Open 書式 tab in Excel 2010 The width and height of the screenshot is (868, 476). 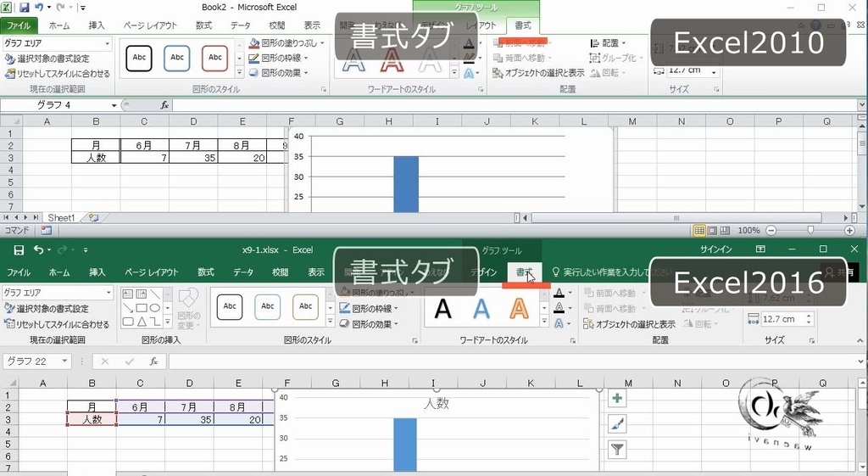coord(522,25)
